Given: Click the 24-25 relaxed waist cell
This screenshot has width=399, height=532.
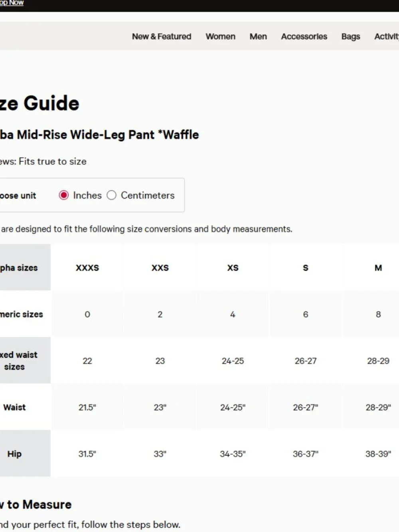Looking at the screenshot, I should [x=233, y=361].
